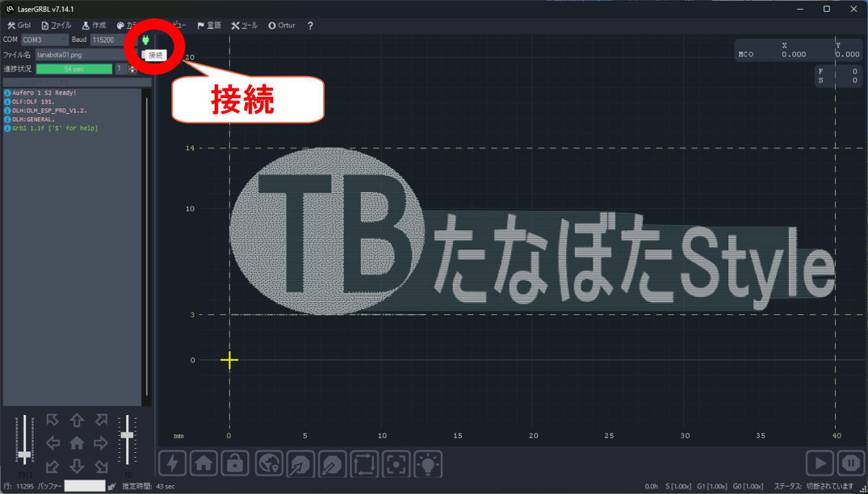
Task: Click the manual command input field above log
Action: coord(77,82)
